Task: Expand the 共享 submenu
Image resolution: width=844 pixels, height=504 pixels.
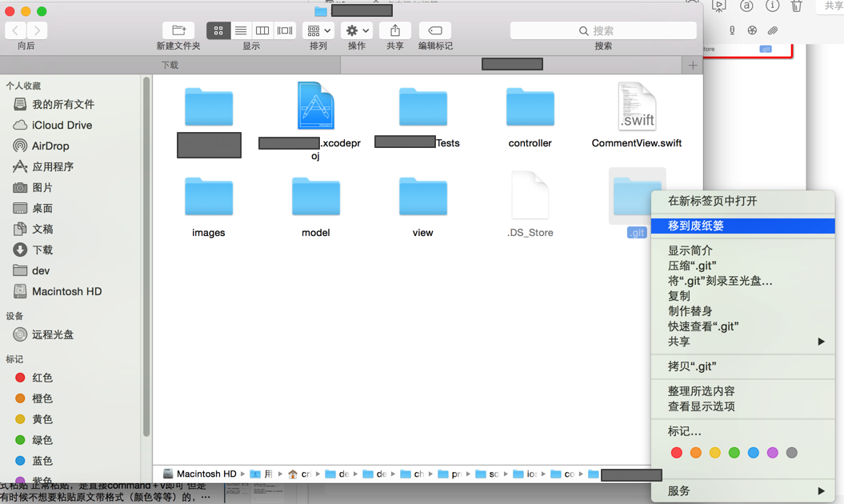Action: pyautogui.click(x=743, y=342)
